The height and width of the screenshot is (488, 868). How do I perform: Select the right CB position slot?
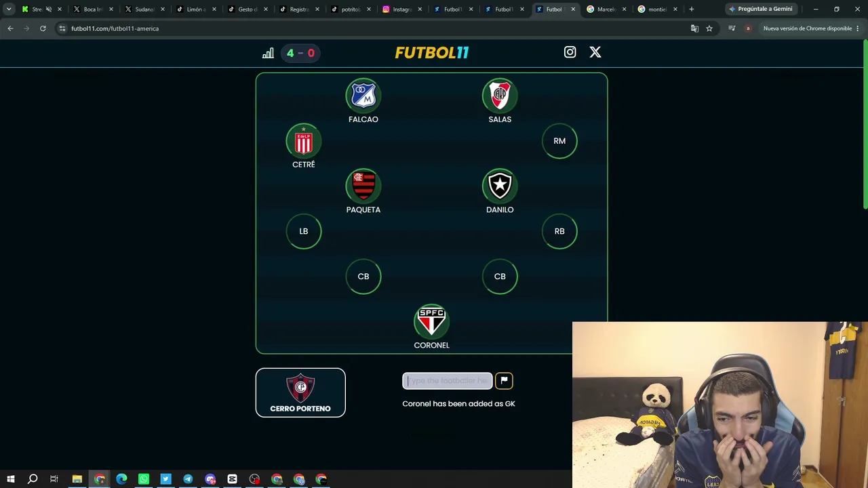pyautogui.click(x=500, y=277)
